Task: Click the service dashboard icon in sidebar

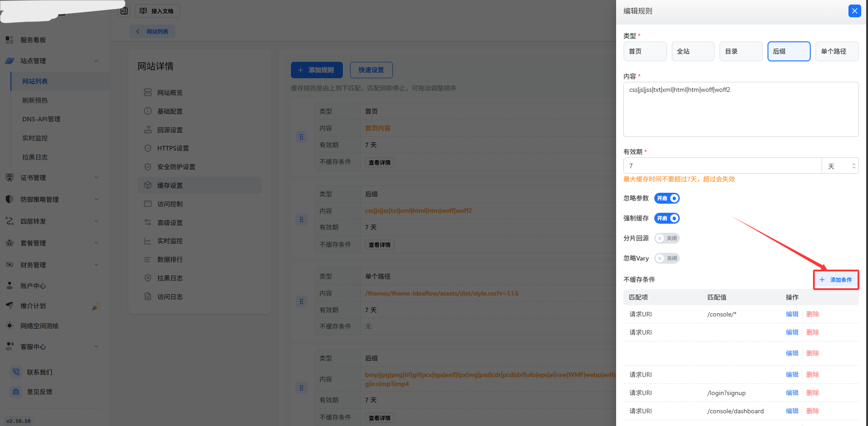Action: (x=9, y=40)
